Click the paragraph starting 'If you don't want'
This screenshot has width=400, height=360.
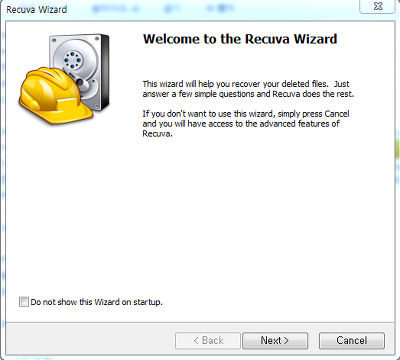pos(246,124)
